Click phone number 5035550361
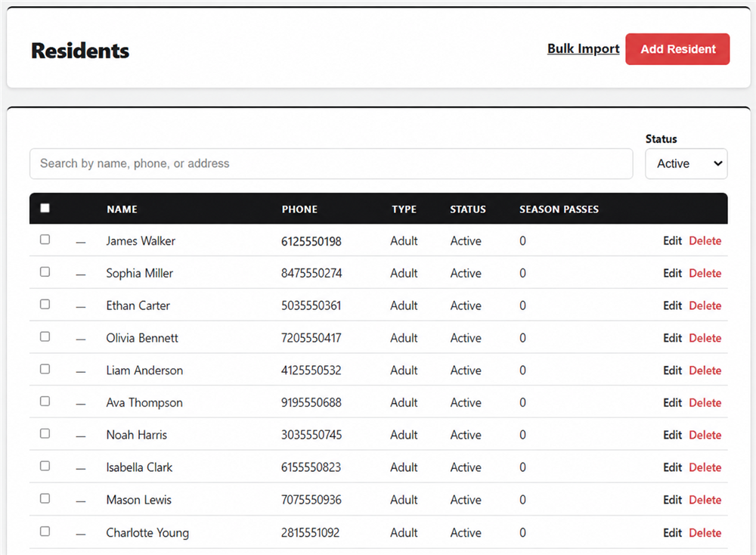The width and height of the screenshot is (756, 555). tap(311, 305)
